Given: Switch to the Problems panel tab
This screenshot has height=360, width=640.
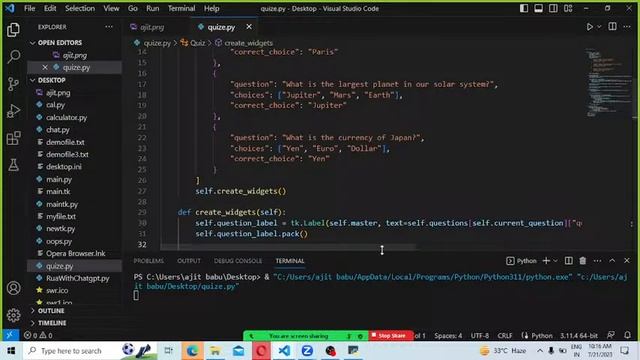Looking at the screenshot, I should coord(149,261).
